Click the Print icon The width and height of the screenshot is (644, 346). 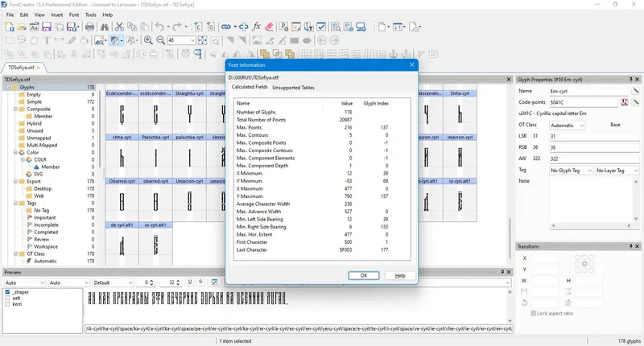89,27
